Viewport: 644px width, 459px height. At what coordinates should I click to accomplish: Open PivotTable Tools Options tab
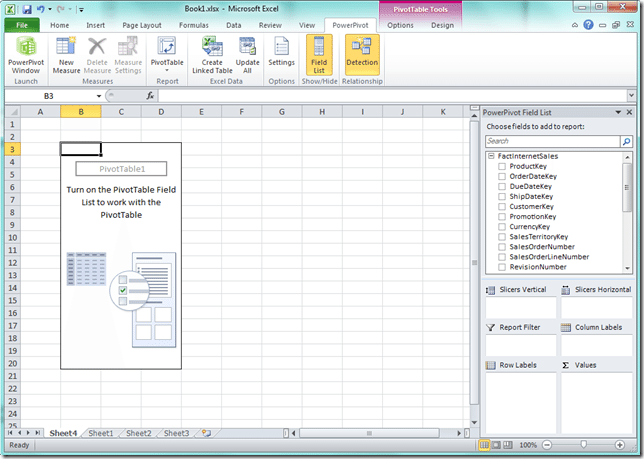(x=400, y=25)
